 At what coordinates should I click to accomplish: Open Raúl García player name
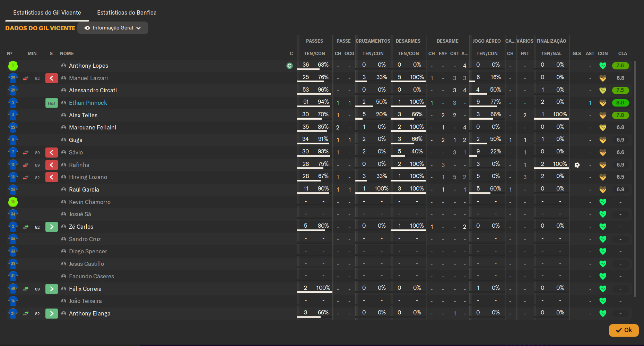[84, 189]
